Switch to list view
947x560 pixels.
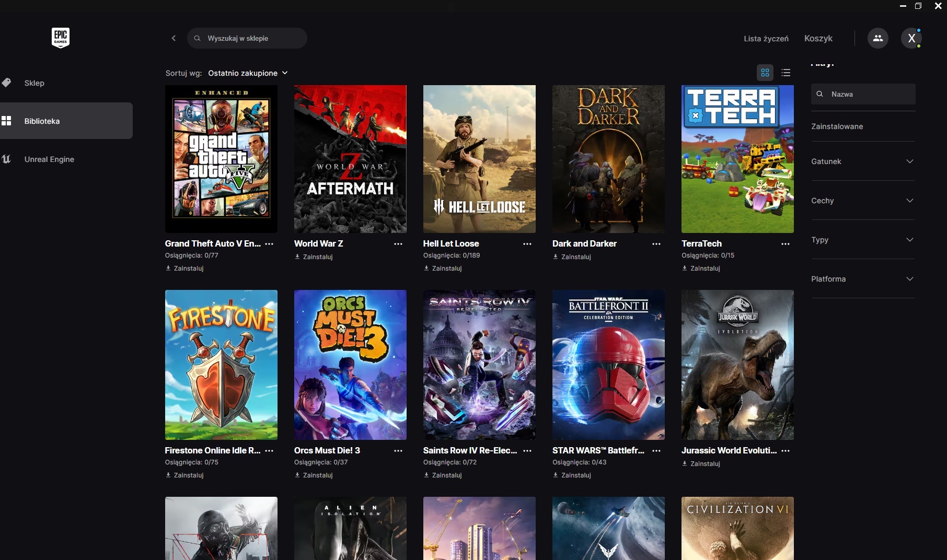pos(786,73)
